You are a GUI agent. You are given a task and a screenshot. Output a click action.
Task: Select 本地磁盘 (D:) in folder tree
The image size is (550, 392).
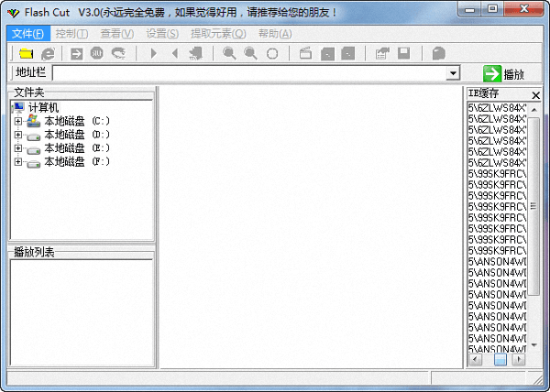[x=77, y=135]
